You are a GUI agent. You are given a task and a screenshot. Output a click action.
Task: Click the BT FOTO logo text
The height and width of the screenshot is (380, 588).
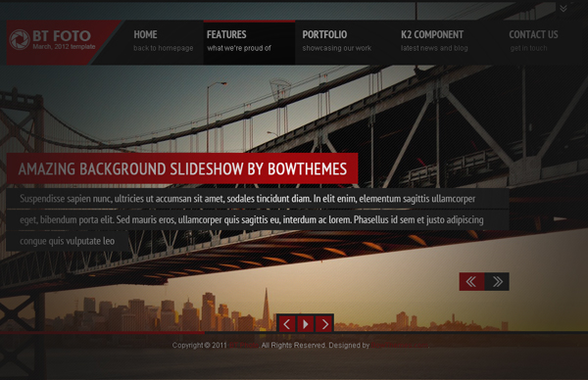click(x=62, y=36)
